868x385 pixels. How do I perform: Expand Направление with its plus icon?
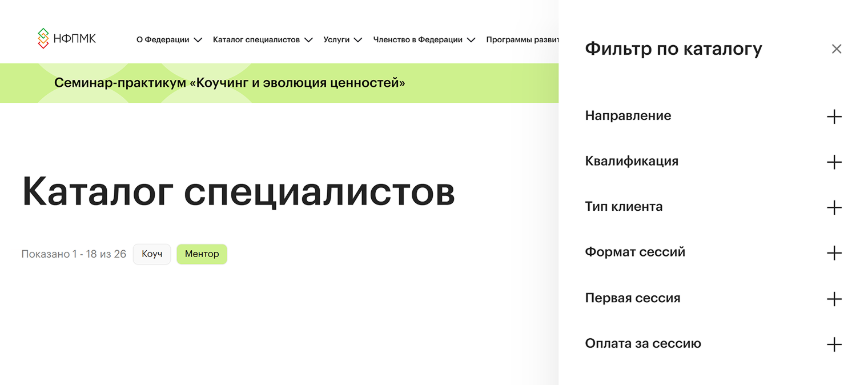point(834,117)
